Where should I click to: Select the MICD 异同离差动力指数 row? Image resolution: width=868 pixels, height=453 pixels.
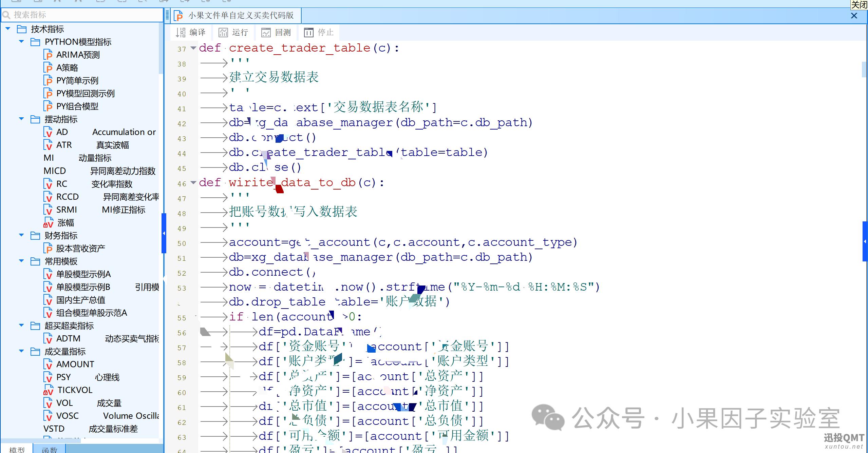pos(99,171)
